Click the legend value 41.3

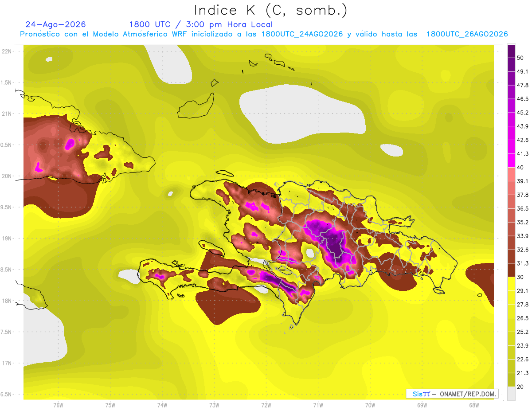pyautogui.click(x=523, y=154)
